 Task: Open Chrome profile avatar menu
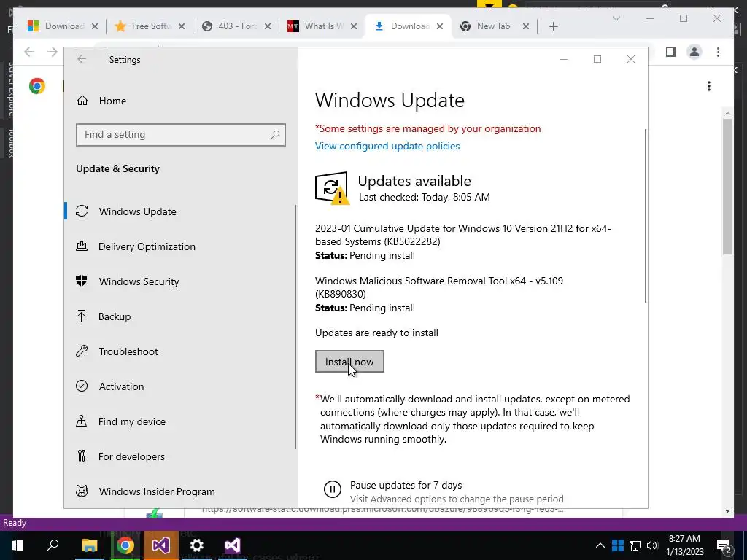pyautogui.click(x=694, y=52)
